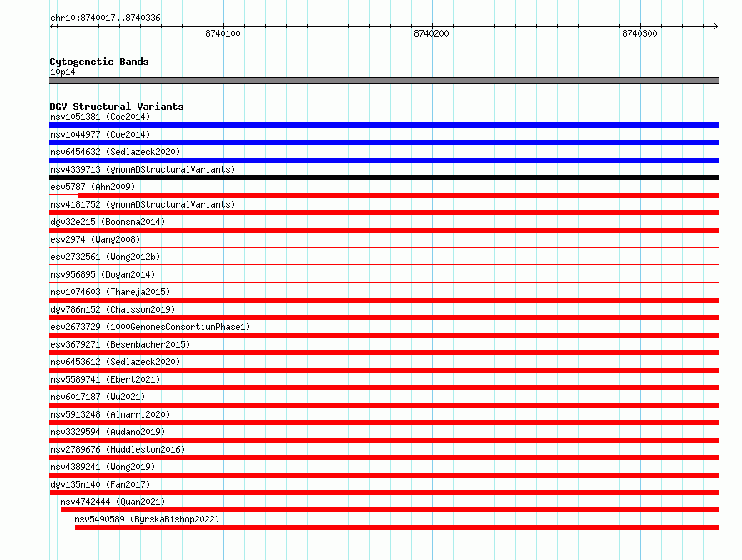Viewport: 742px width, 560px height.
Task: Click the red bar under dgv32e215
Action: 384,230
